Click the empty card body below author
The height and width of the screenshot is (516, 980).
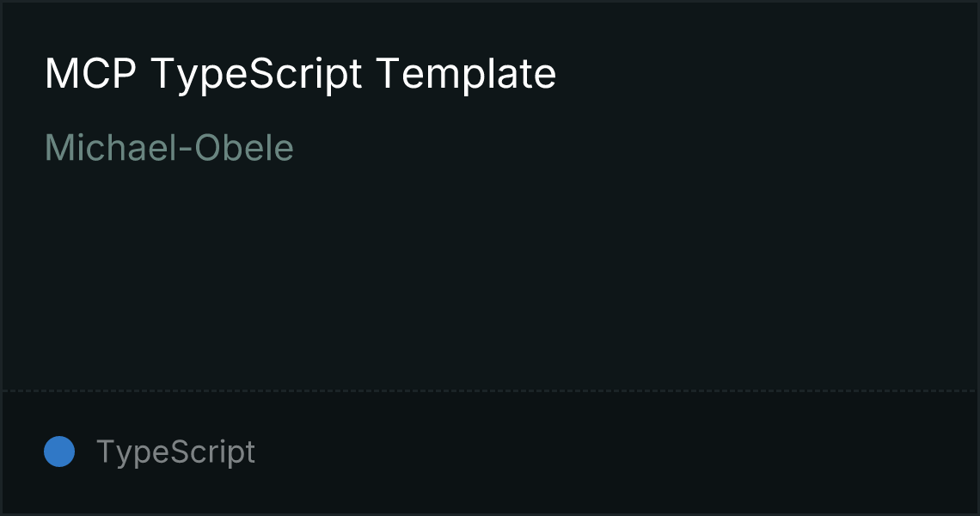[490, 275]
